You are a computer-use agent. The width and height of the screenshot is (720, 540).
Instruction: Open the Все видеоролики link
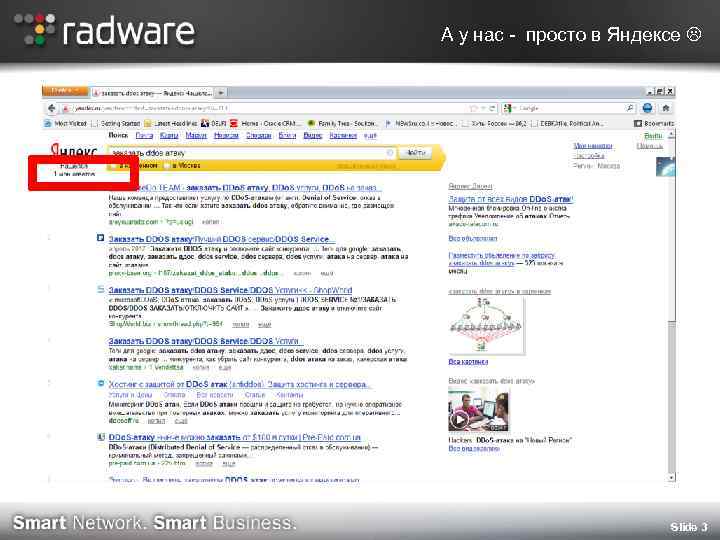[473, 449]
